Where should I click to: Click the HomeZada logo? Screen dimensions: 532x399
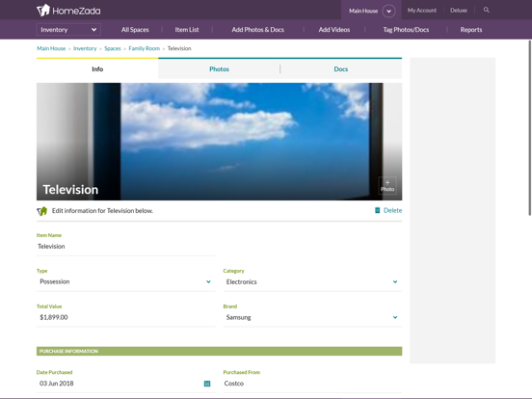[x=68, y=11]
